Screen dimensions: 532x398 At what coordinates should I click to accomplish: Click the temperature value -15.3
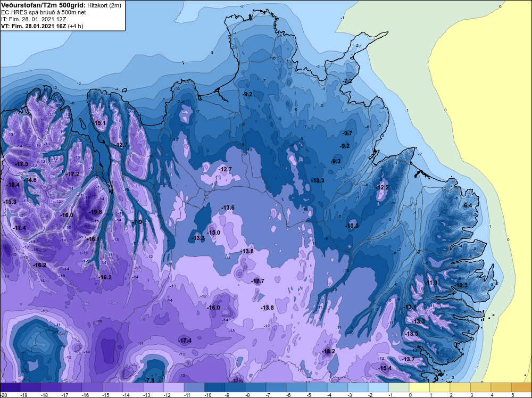10,202
